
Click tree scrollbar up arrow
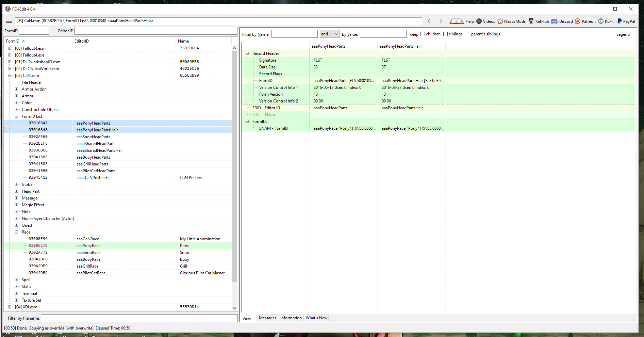click(x=234, y=48)
